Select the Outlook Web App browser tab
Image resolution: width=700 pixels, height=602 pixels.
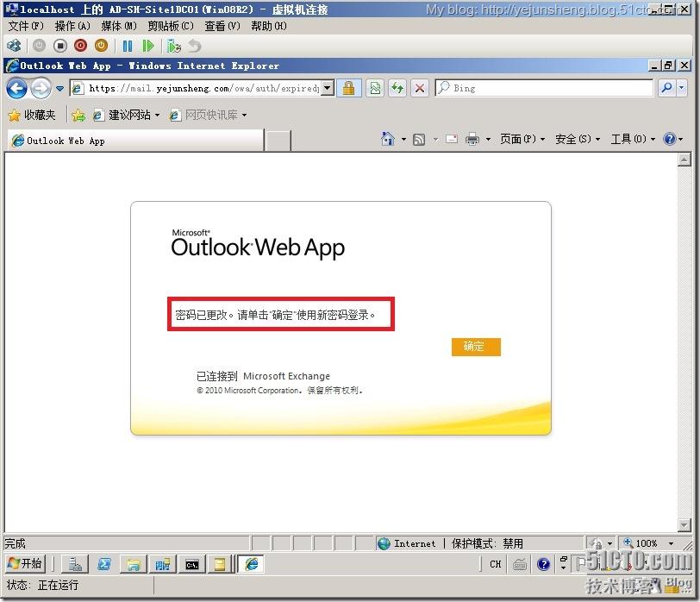pyautogui.click(x=135, y=141)
